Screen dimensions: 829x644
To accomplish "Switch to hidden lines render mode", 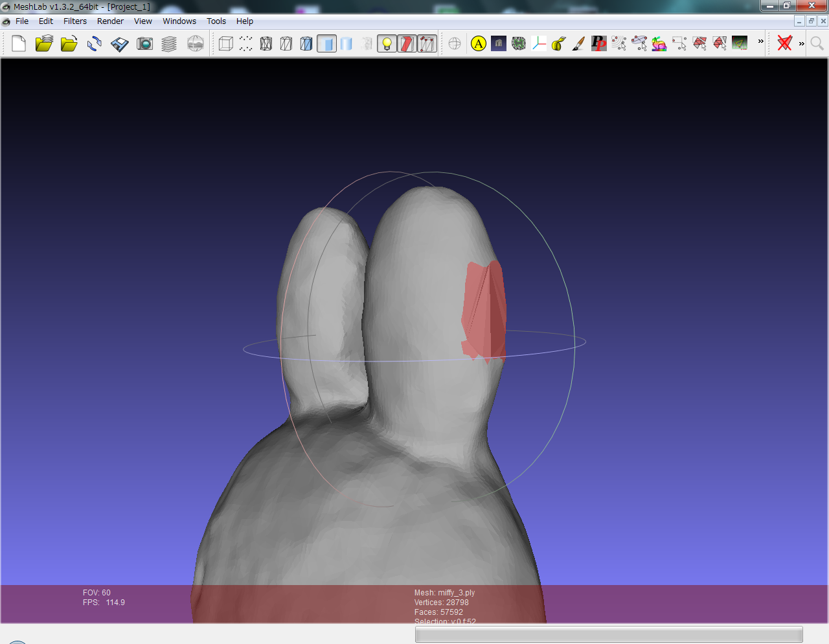I will coord(286,43).
